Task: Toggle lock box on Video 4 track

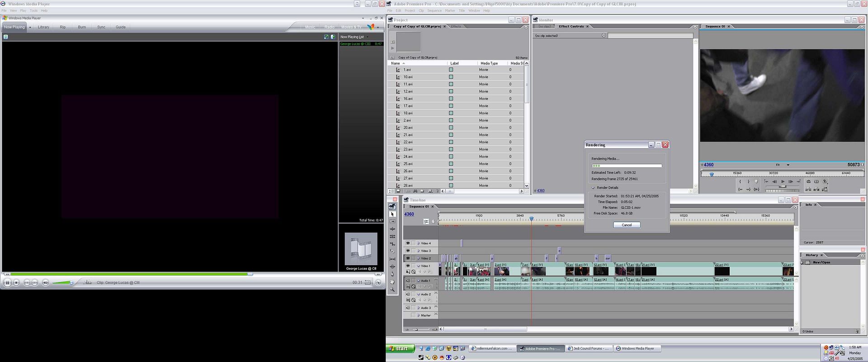Action: coord(413,243)
